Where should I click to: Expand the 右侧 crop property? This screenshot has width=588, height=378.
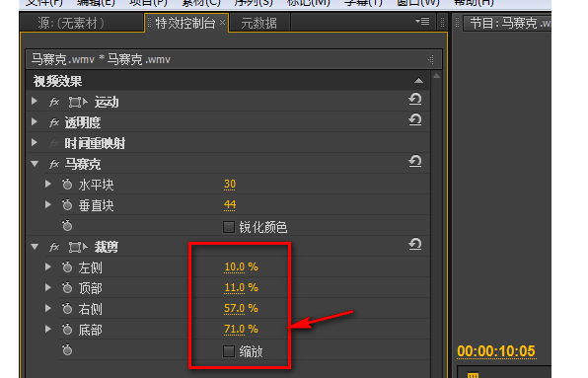tap(48, 308)
